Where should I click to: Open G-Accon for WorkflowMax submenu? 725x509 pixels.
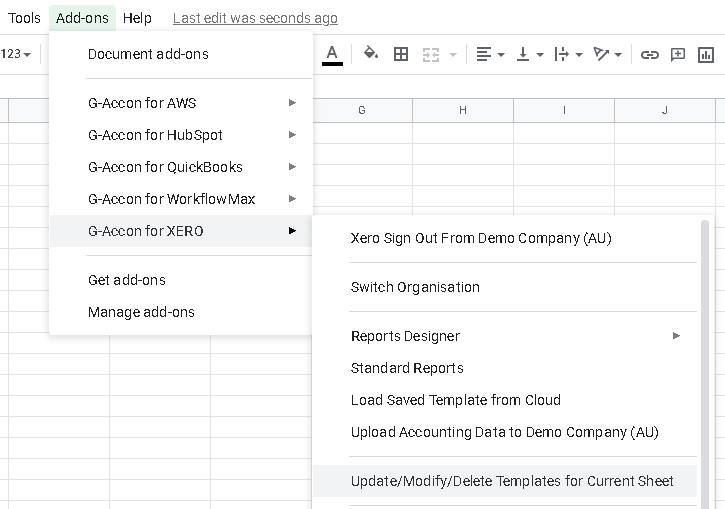click(x=181, y=199)
